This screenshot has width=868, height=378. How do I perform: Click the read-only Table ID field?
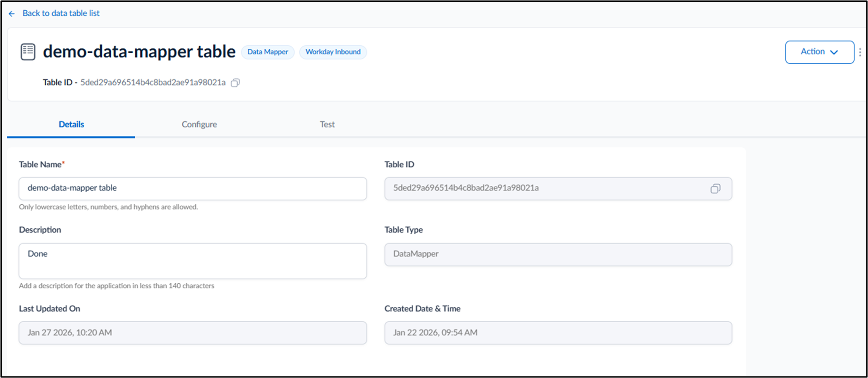tap(558, 189)
